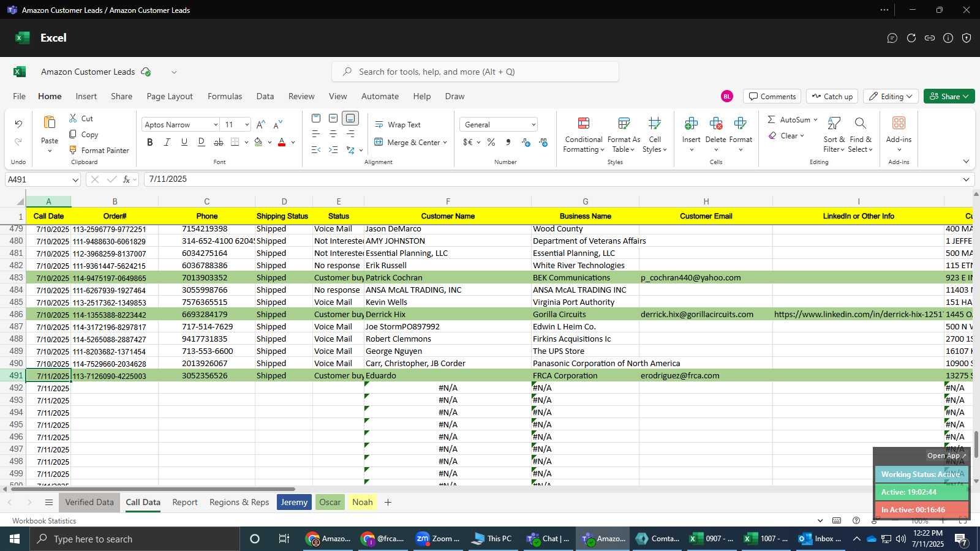Increase font size with the A-up icon

261,124
